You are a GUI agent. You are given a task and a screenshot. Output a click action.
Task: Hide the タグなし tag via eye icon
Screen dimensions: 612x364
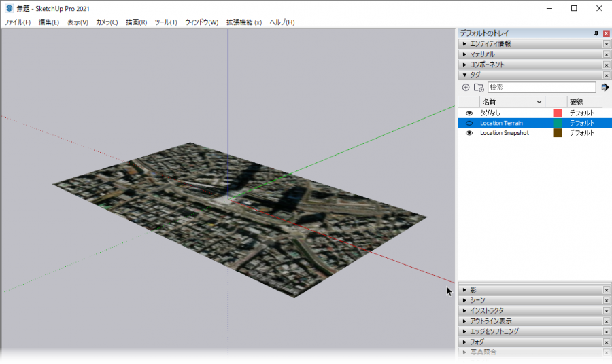pyautogui.click(x=469, y=113)
